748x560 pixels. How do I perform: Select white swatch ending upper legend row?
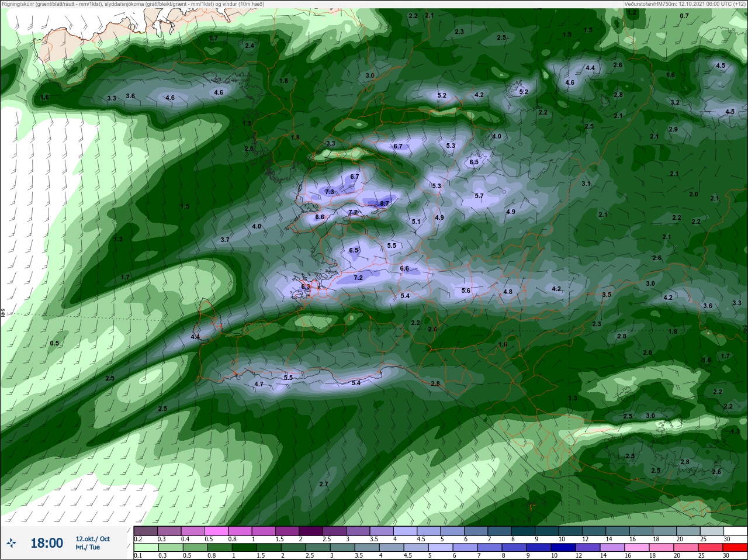[x=736, y=531]
